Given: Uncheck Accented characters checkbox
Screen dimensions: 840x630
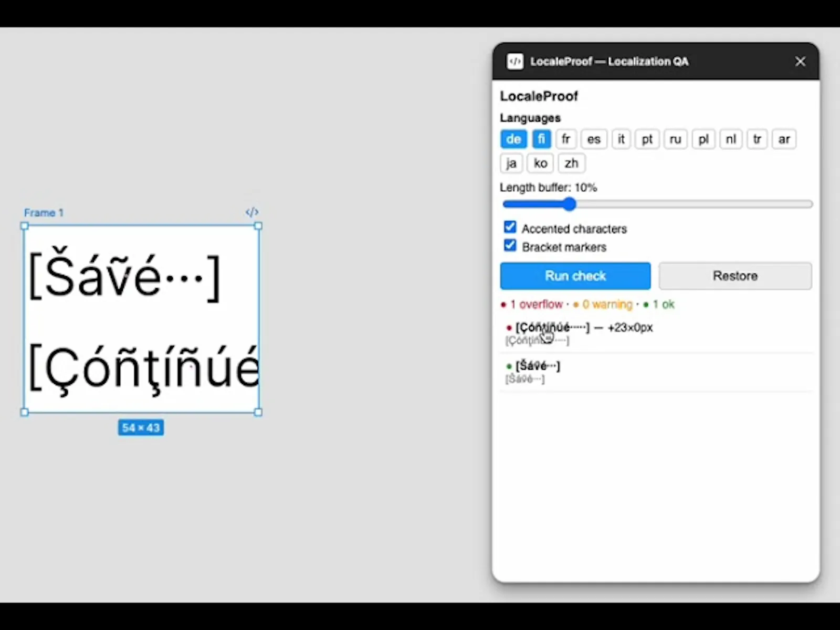Looking at the screenshot, I should pyautogui.click(x=510, y=227).
